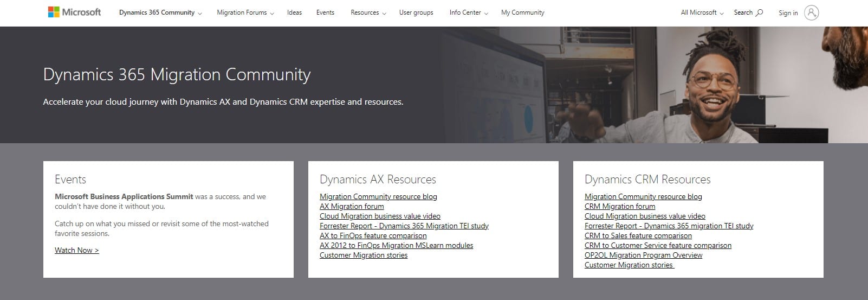Viewport: 868px width, 300px height.
Task: Expand the Resources menu
Action: click(x=368, y=12)
